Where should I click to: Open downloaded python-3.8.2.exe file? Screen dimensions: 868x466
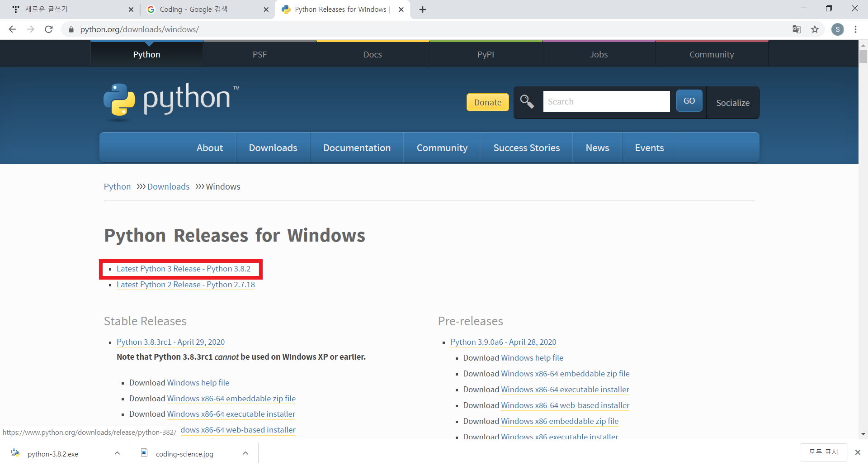(x=53, y=454)
